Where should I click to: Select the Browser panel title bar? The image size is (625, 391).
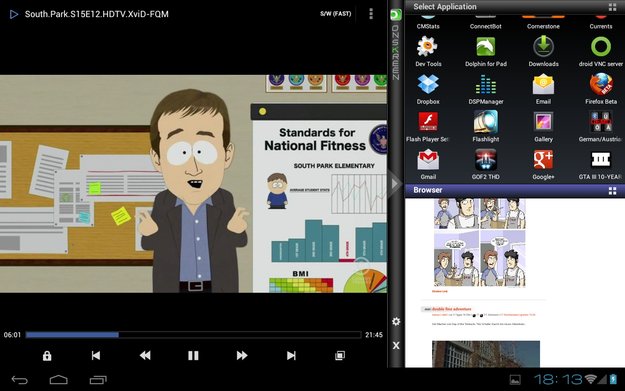515,191
